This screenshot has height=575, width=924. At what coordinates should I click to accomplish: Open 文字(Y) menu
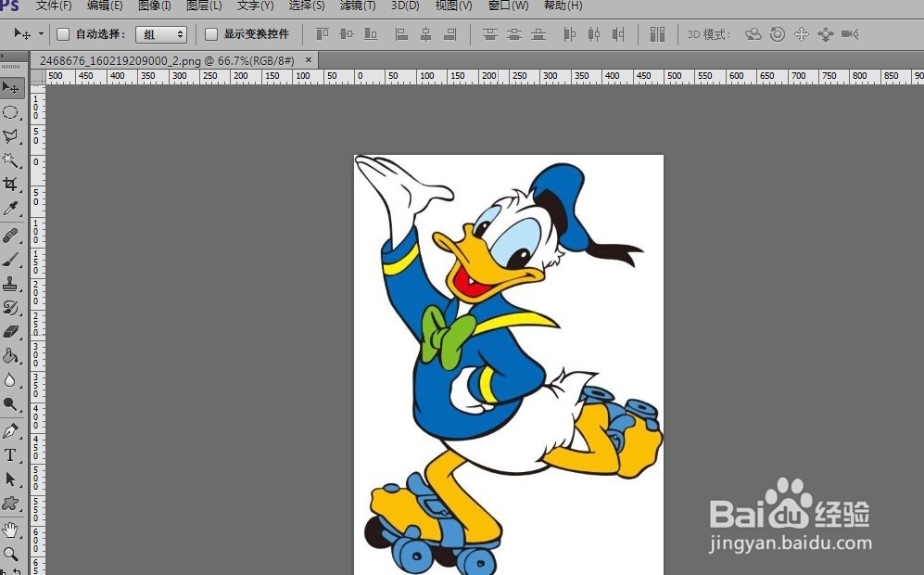(255, 6)
